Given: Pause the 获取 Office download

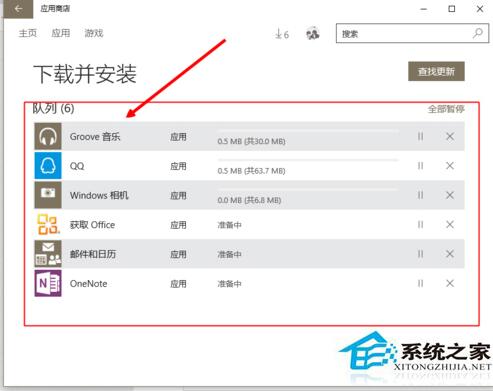Looking at the screenshot, I should click(420, 224).
